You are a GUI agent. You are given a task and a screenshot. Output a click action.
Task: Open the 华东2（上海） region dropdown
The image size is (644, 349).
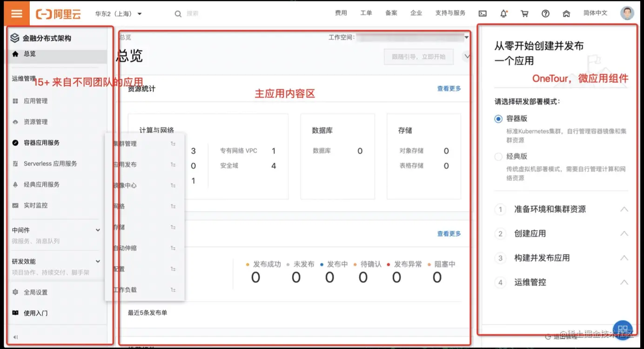click(x=119, y=14)
